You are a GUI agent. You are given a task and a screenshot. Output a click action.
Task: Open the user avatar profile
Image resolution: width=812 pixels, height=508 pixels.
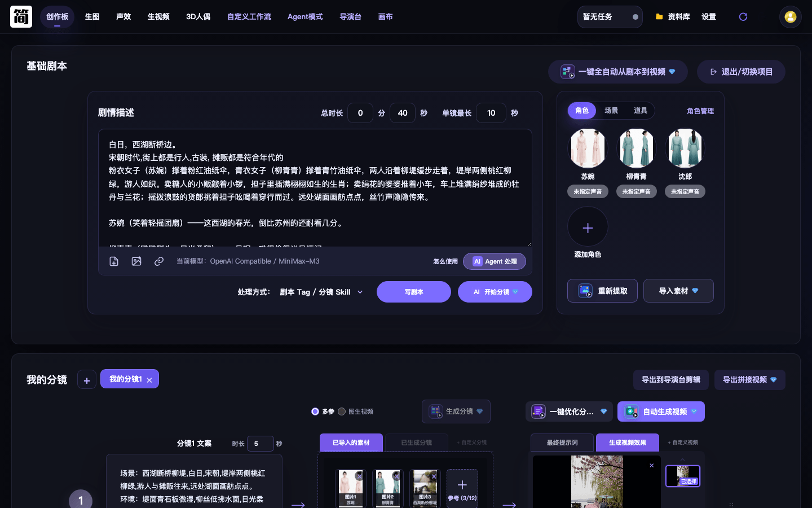(790, 17)
